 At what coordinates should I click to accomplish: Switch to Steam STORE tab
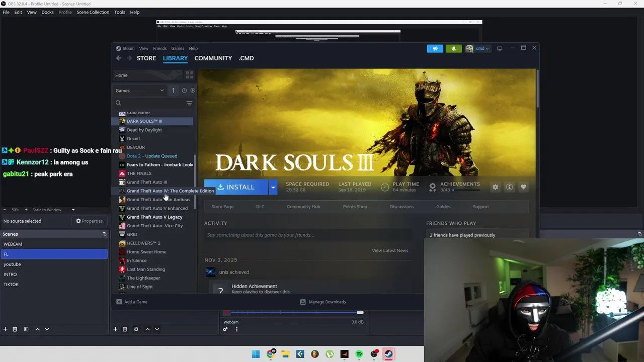click(146, 58)
